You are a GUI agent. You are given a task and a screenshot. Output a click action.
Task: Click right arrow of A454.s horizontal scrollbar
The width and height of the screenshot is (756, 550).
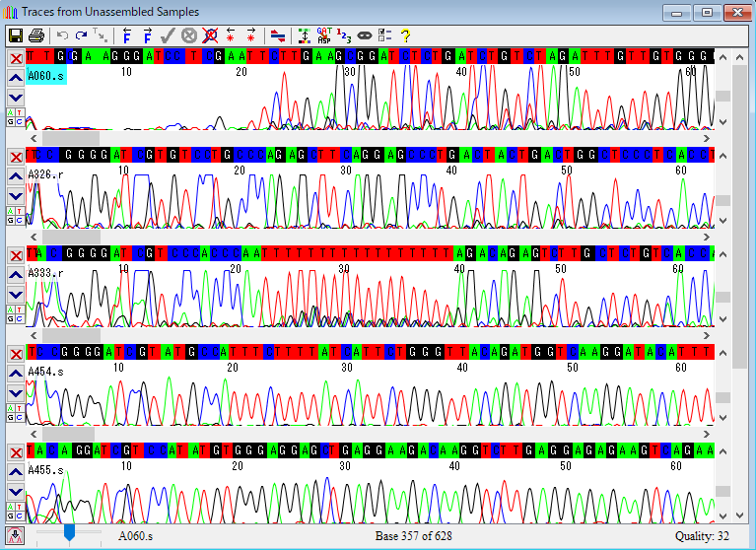tap(707, 435)
